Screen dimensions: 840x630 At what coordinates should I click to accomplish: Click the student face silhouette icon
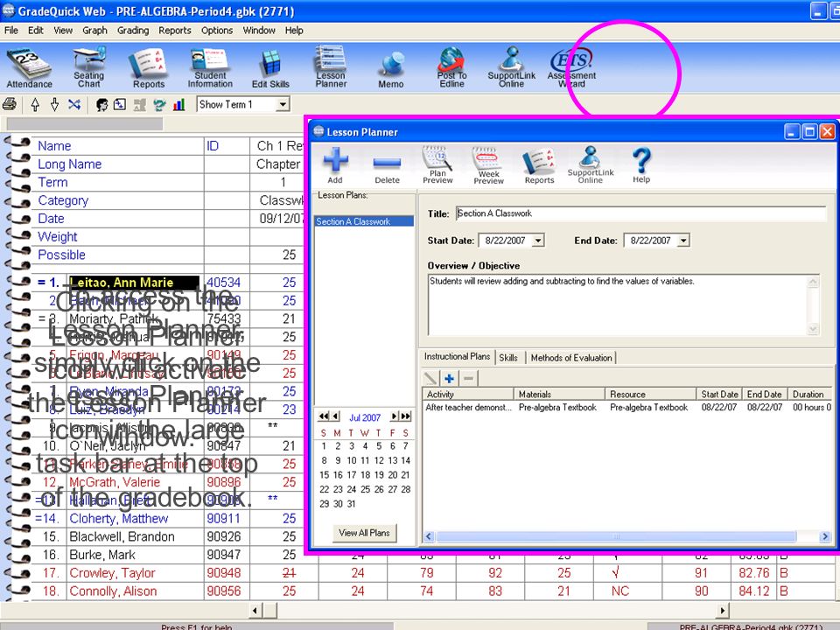click(101, 105)
